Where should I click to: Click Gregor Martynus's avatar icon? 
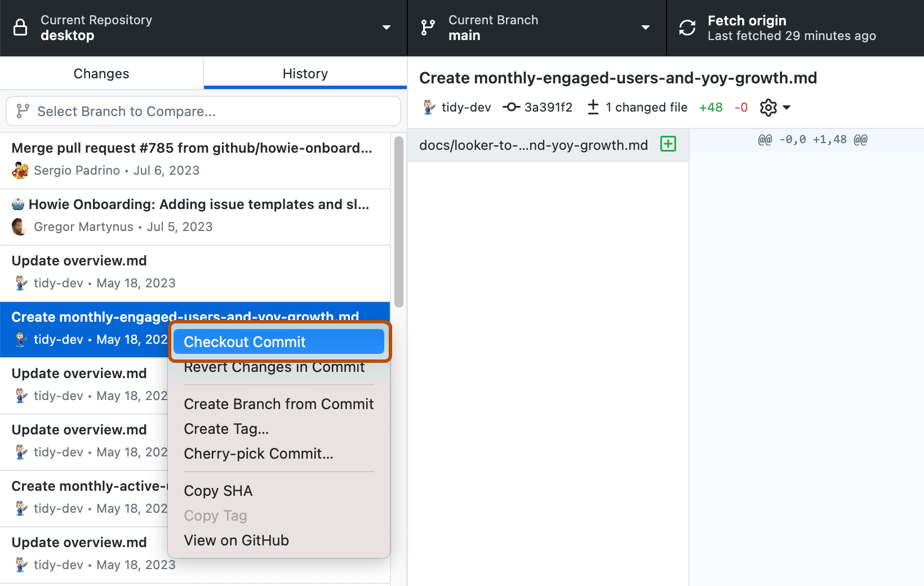click(19, 227)
